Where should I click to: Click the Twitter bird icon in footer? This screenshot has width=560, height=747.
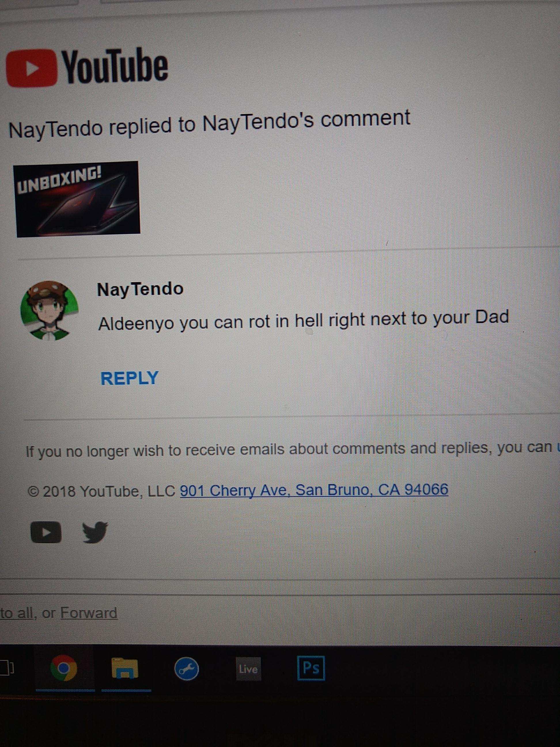(x=95, y=533)
